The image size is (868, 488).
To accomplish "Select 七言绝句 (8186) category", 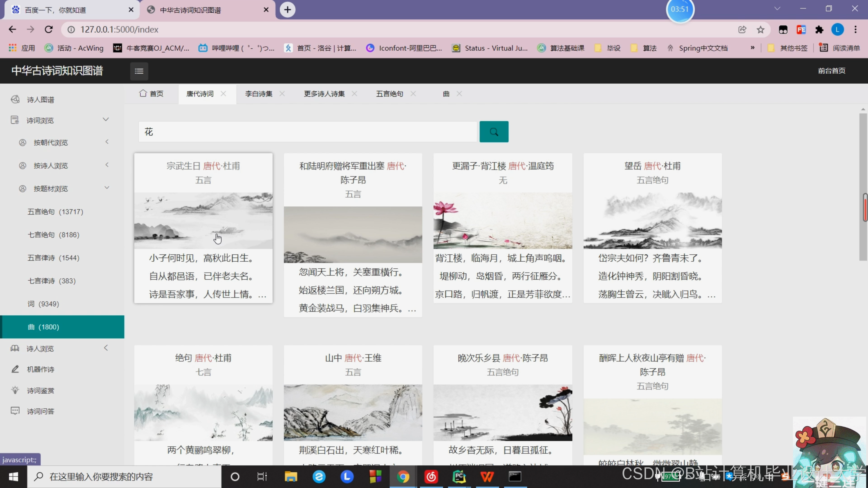I will pos(53,235).
